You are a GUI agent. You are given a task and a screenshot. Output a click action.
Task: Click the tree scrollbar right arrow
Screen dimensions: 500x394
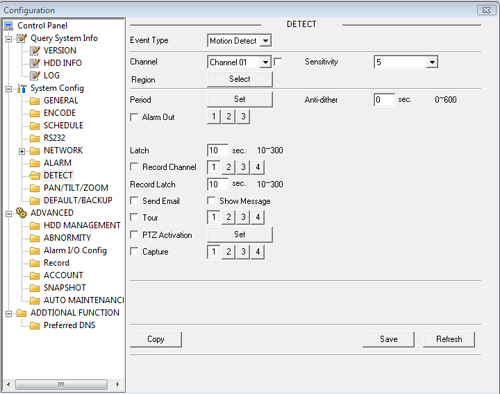pos(117,384)
